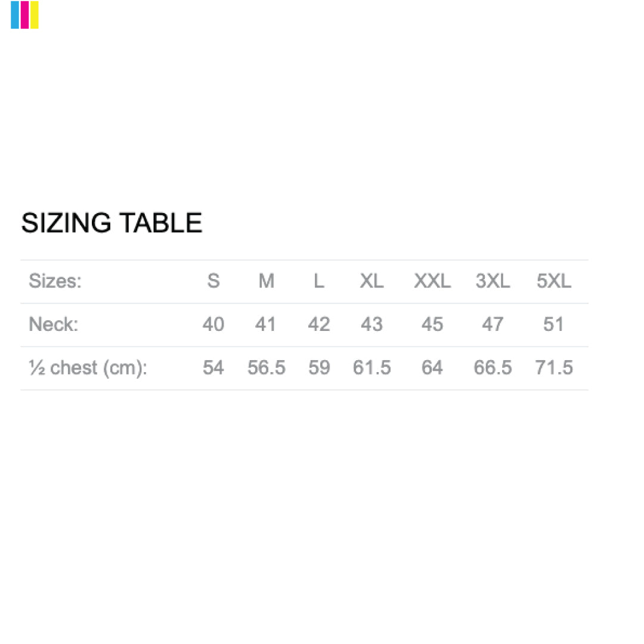Select chest value 54 for size S
The image size is (644, 644).
tap(213, 368)
